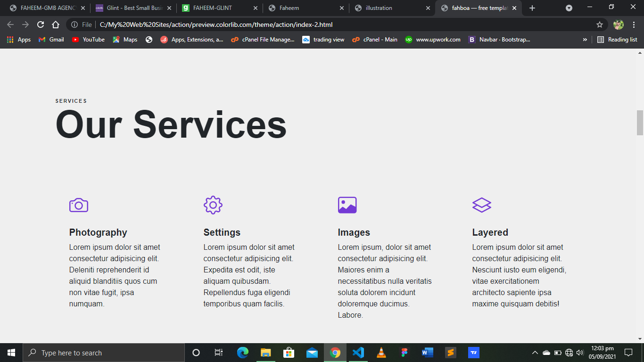Image resolution: width=644 pixels, height=362 pixels.
Task: Open the tab search dropdown arrow
Action: [x=569, y=8]
